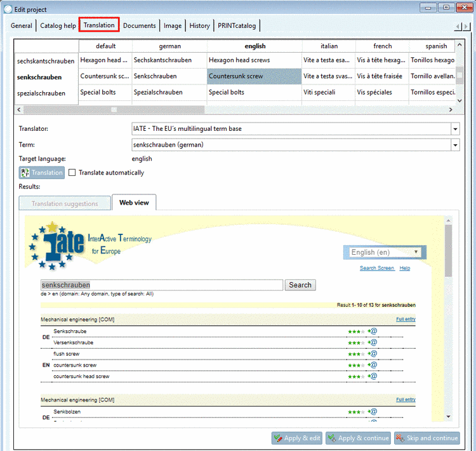476x451 pixels.
Task: Click the Apply & edit button
Action: (x=296, y=438)
